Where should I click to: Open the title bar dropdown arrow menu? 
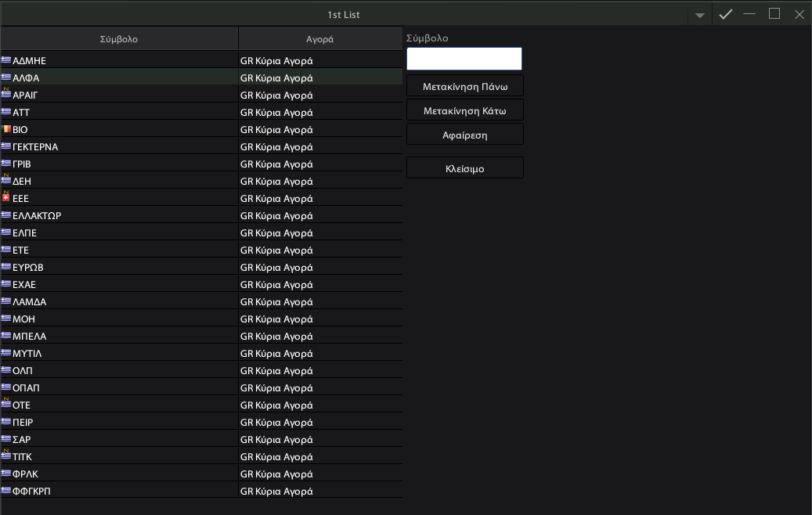tap(699, 15)
